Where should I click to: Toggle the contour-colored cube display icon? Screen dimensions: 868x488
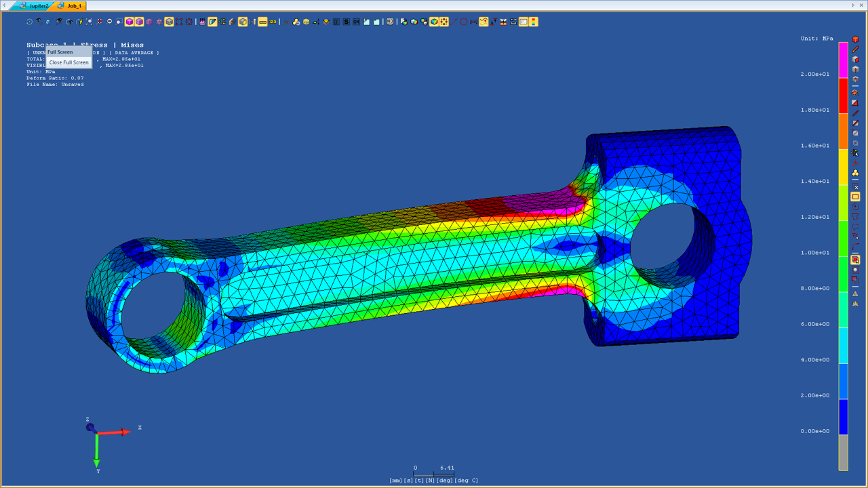(434, 22)
